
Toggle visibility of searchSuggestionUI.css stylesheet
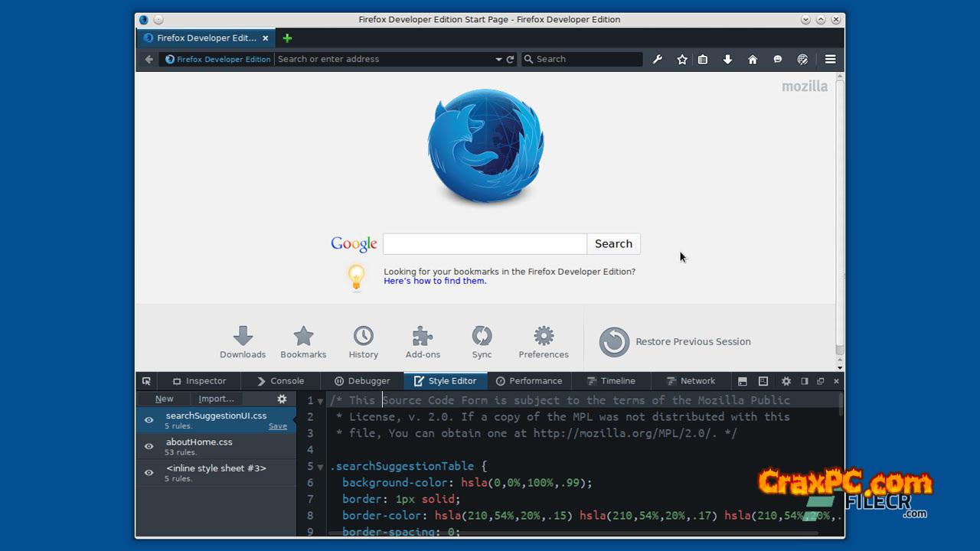click(x=149, y=420)
